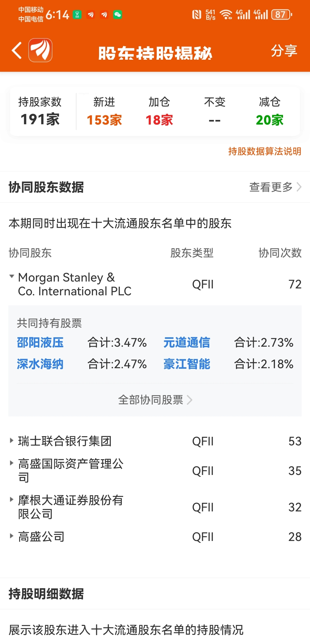Tap 分享 to share the page
310x644 pixels.
pos(284,51)
